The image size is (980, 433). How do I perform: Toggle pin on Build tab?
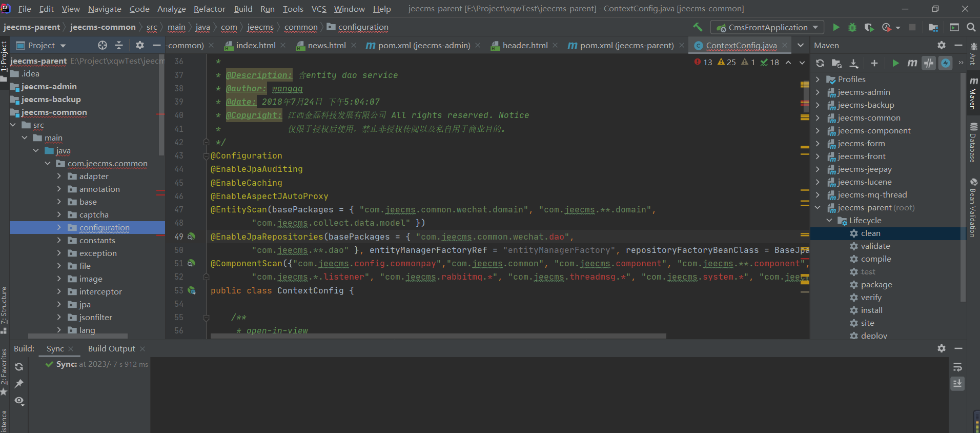pyautogui.click(x=19, y=384)
